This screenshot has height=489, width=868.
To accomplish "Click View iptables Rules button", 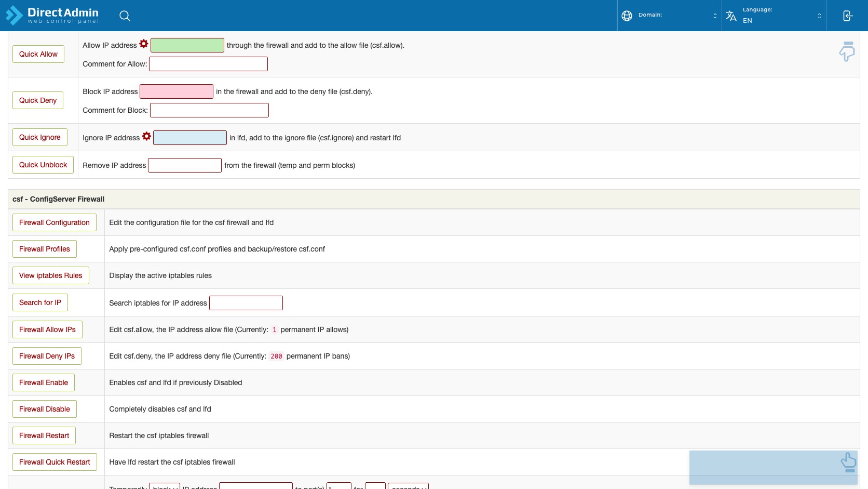I will click(x=51, y=275).
